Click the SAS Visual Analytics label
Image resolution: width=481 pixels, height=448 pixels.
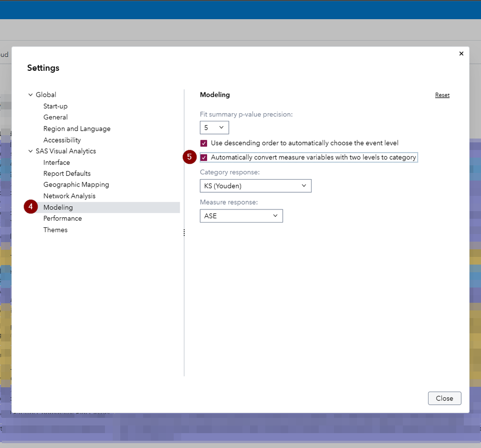click(x=65, y=151)
